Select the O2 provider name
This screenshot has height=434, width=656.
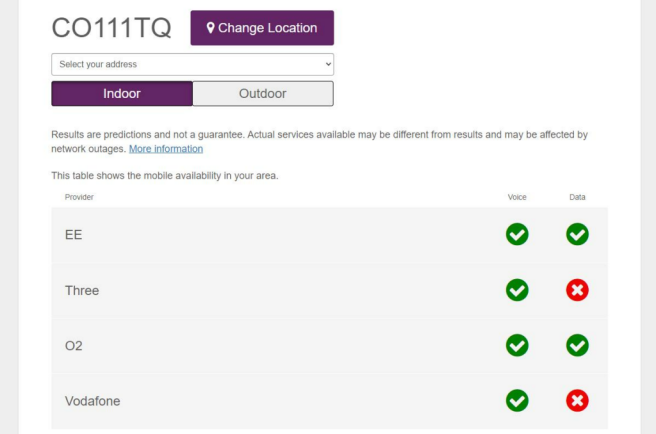[x=74, y=346]
